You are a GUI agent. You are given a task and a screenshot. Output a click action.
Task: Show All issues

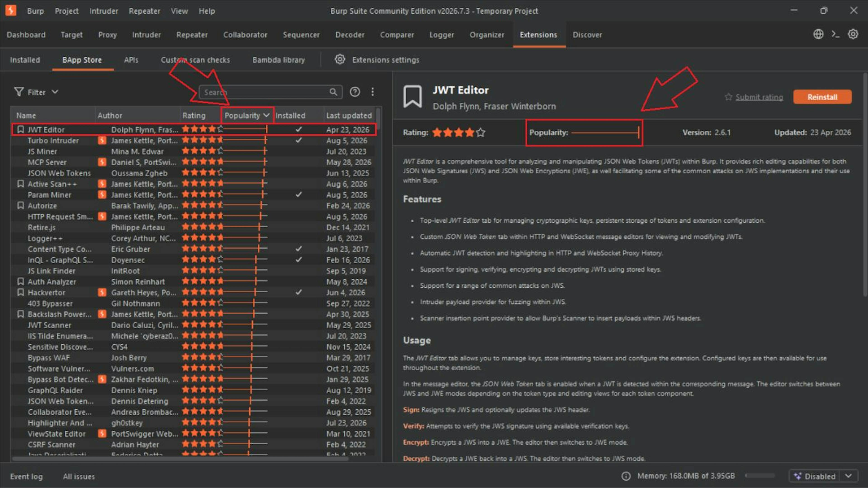pyautogui.click(x=78, y=476)
